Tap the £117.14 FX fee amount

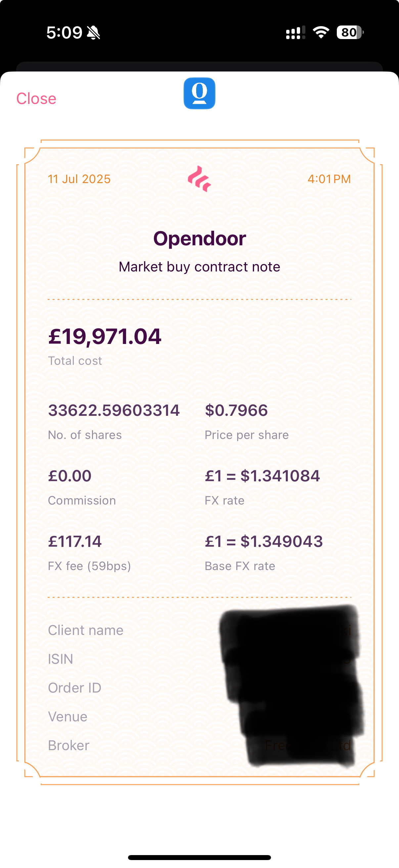75,542
